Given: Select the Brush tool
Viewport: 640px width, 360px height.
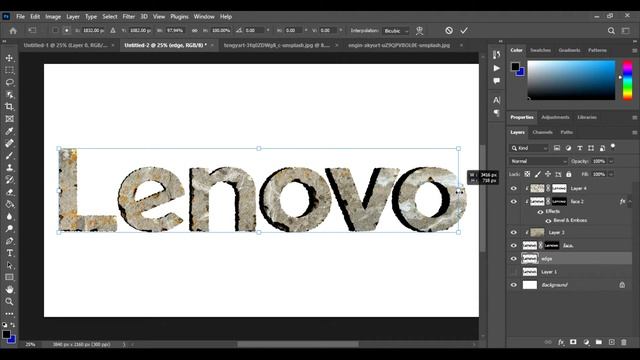Looking at the screenshot, I should pos(9,156).
